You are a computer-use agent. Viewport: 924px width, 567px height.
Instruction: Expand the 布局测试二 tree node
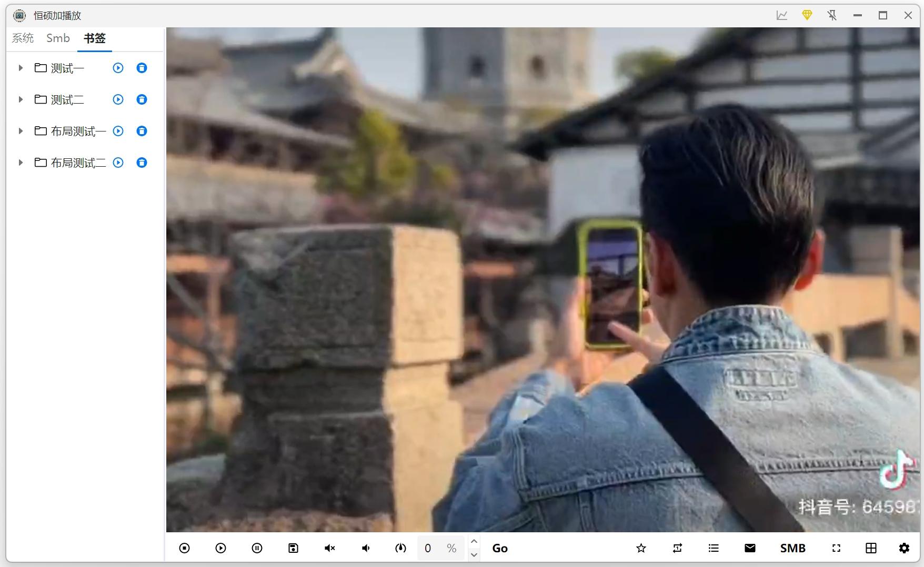(x=21, y=163)
